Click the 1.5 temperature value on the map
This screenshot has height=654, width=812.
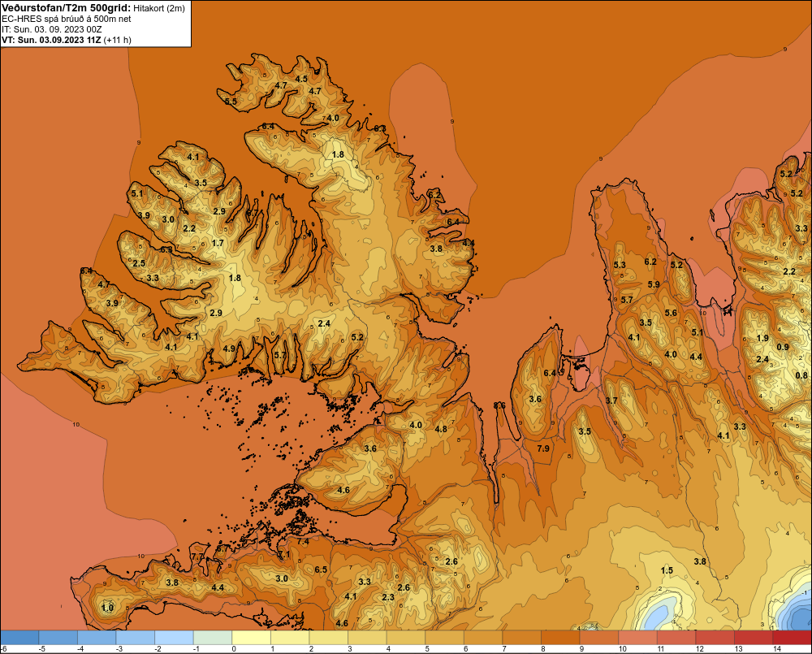pyautogui.click(x=667, y=570)
